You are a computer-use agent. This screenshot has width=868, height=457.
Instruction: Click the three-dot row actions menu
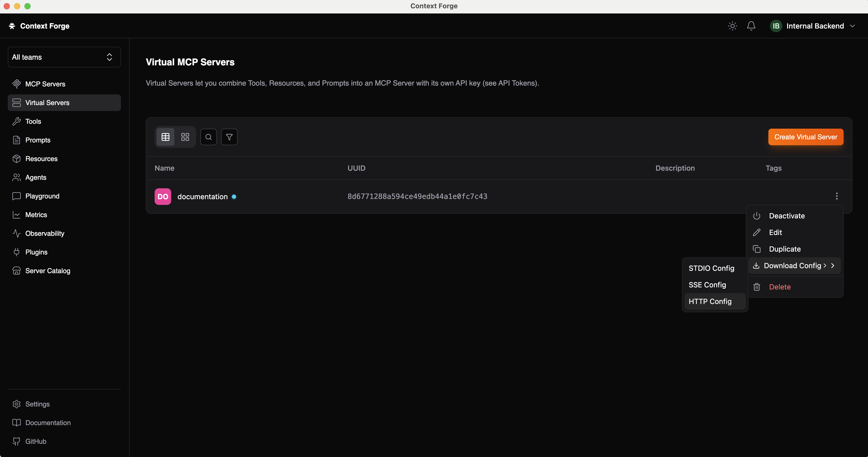click(x=837, y=196)
